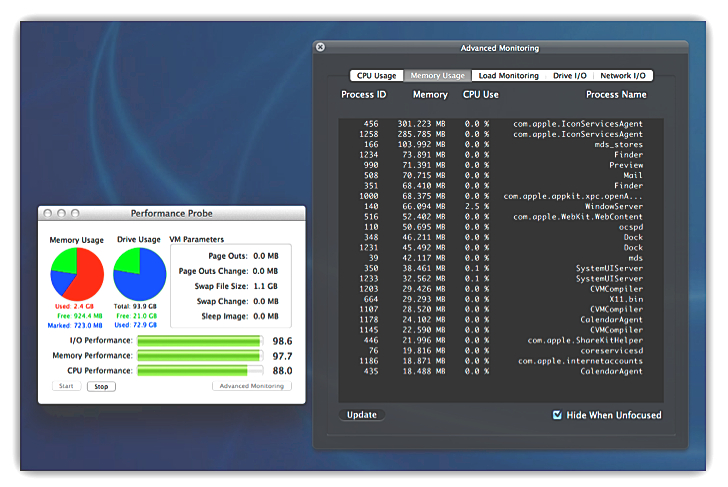Select CalendarAgent process with ID 435
The width and height of the screenshot is (728, 487).
(501, 371)
